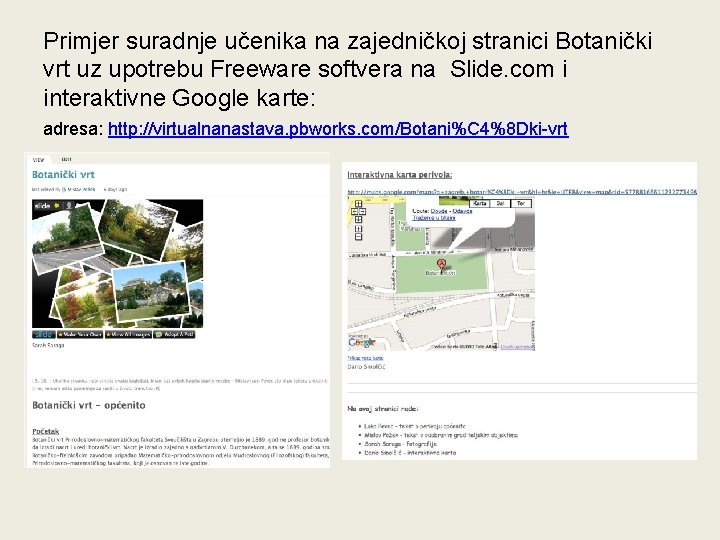Open the maps.google.com map link
Viewport: 720px width, 540px height.
pos(522,191)
